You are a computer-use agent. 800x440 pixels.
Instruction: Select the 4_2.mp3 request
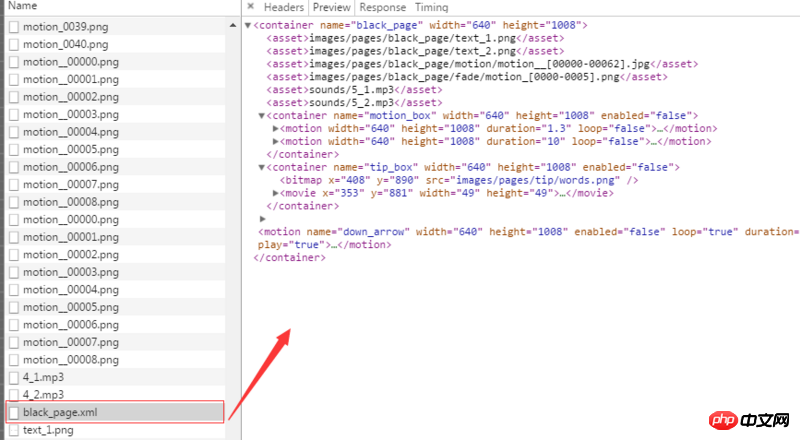[x=115, y=395]
